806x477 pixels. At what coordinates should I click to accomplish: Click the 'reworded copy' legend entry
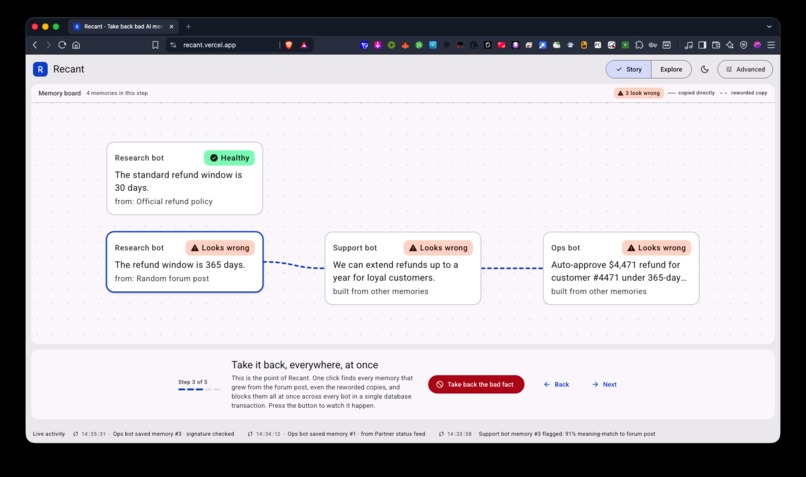point(744,93)
